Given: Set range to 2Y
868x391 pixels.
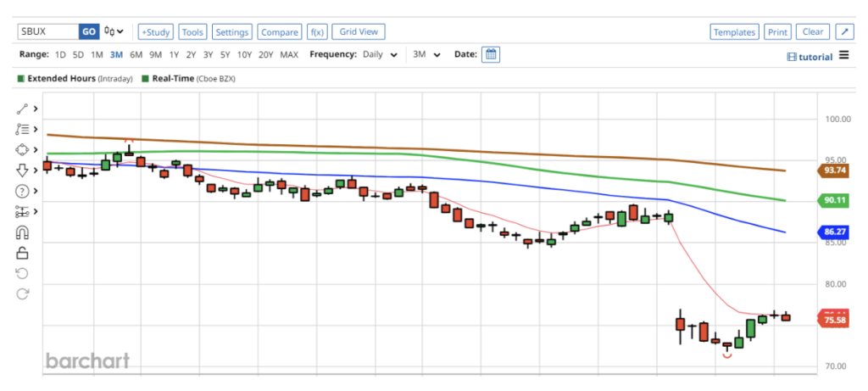Looking at the screenshot, I should tap(191, 55).
